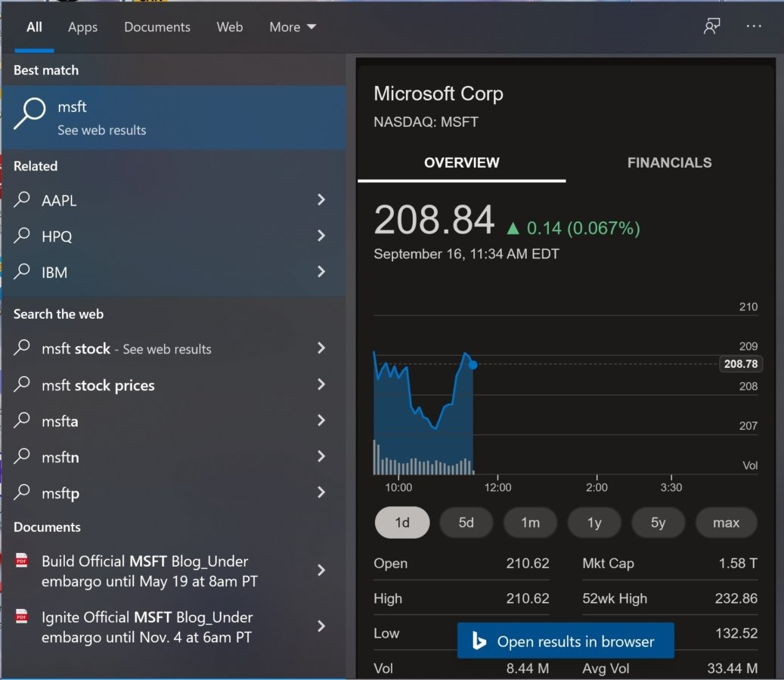Click the PDF icon of Ignite Official MSFT Blog
Viewport: 784px width, 680px height.
[21, 616]
